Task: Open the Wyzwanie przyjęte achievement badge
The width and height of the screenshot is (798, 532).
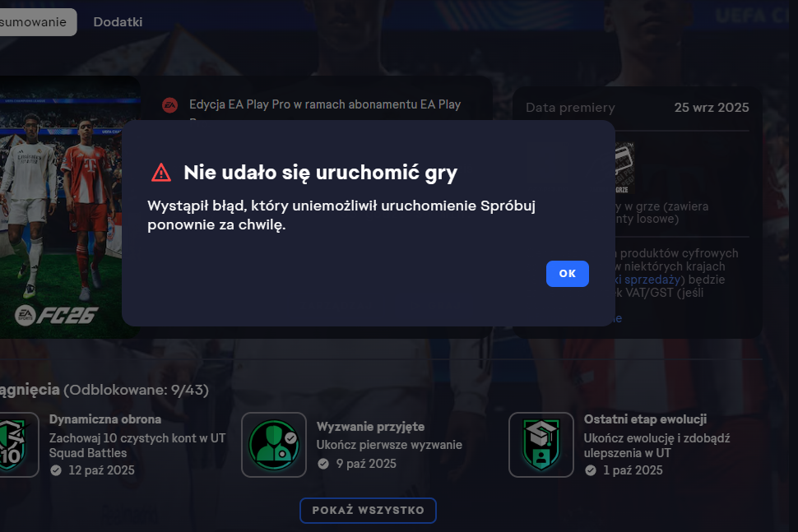Action: 274,445
